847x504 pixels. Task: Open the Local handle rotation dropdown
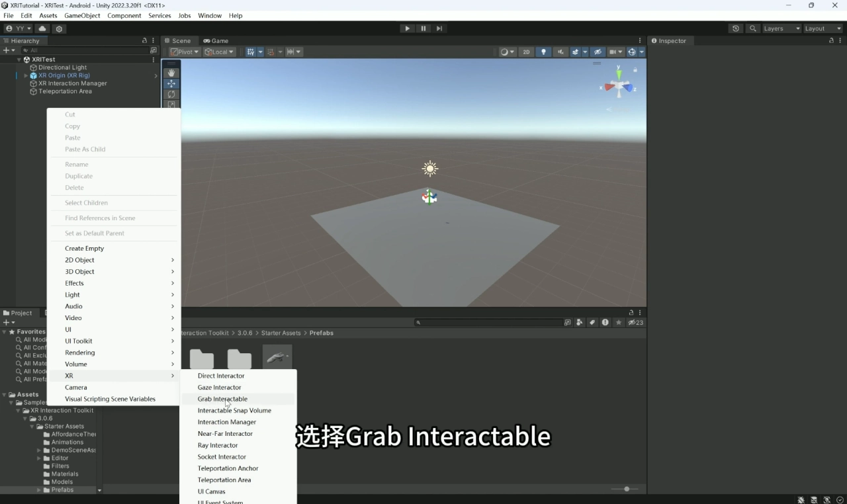click(x=219, y=52)
